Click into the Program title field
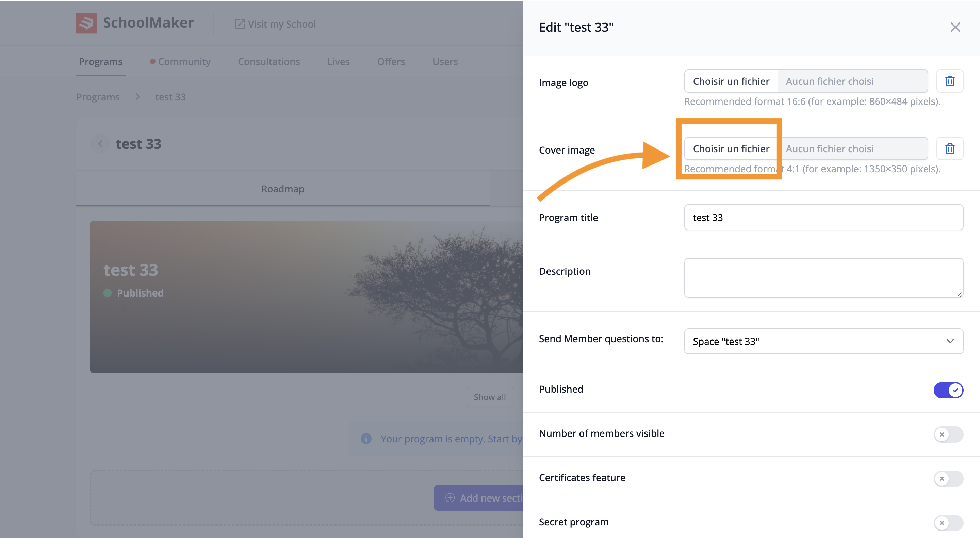Screen dimensions: 980x538 click(823, 217)
